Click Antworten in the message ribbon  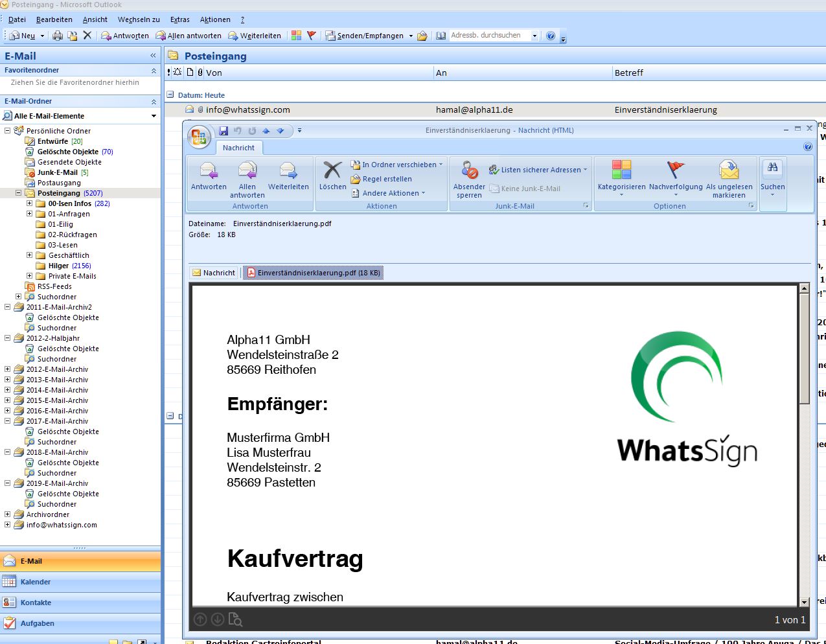(209, 176)
